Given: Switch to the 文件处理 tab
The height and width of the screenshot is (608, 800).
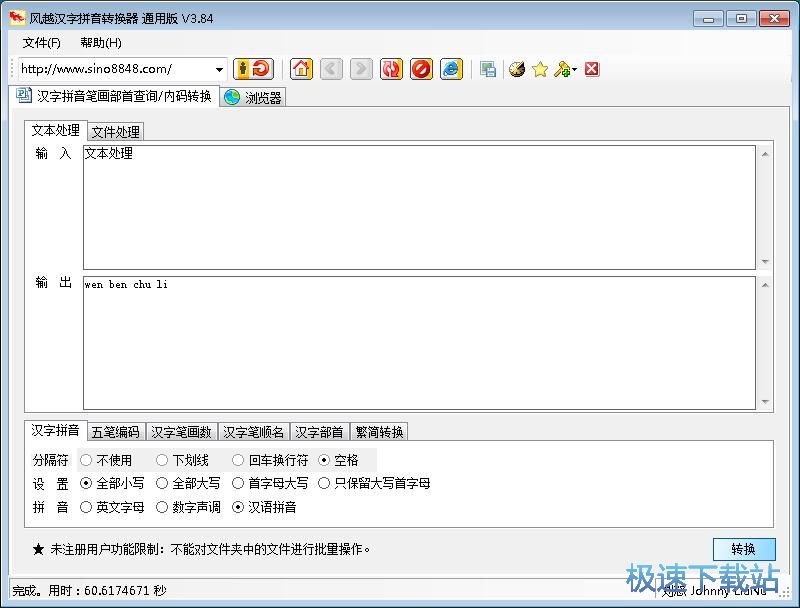Looking at the screenshot, I should pyautogui.click(x=116, y=132).
